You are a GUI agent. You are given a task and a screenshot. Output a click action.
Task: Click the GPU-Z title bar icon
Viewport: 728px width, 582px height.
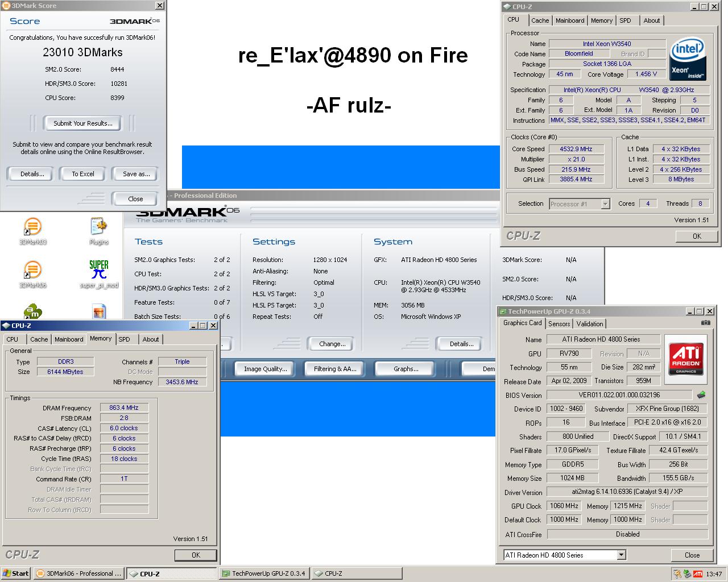[503, 311]
